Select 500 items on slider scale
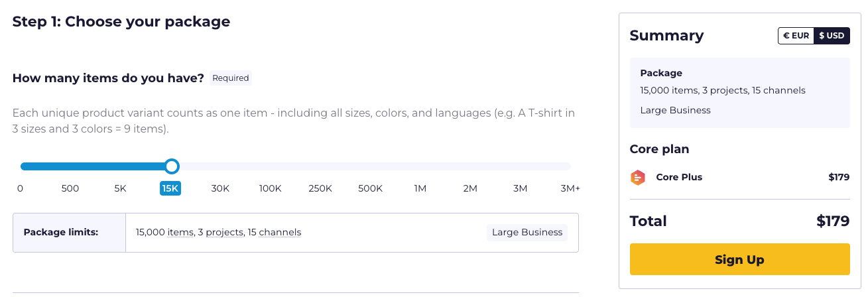Viewport: 868px width, 297px height. [70, 188]
